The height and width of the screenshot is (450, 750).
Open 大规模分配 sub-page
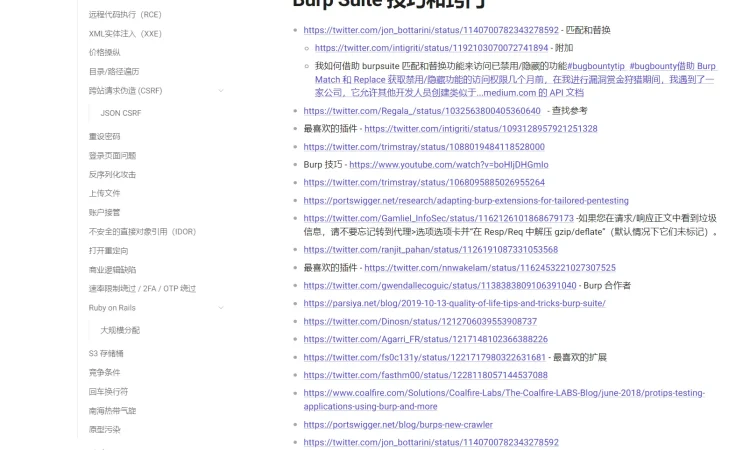point(120,330)
